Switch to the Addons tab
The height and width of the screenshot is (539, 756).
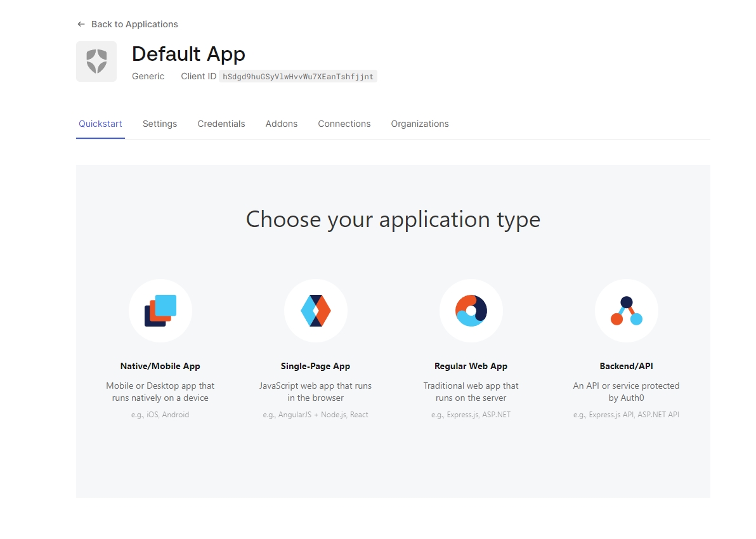pyautogui.click(x=282, y=124)
